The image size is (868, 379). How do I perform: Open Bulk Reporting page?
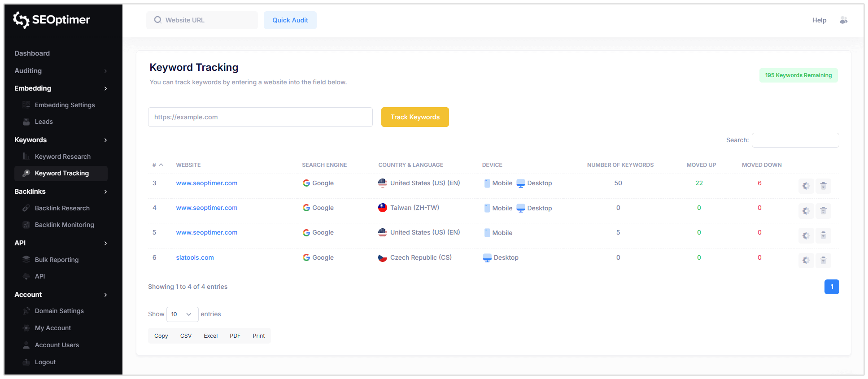pos(57,260)
